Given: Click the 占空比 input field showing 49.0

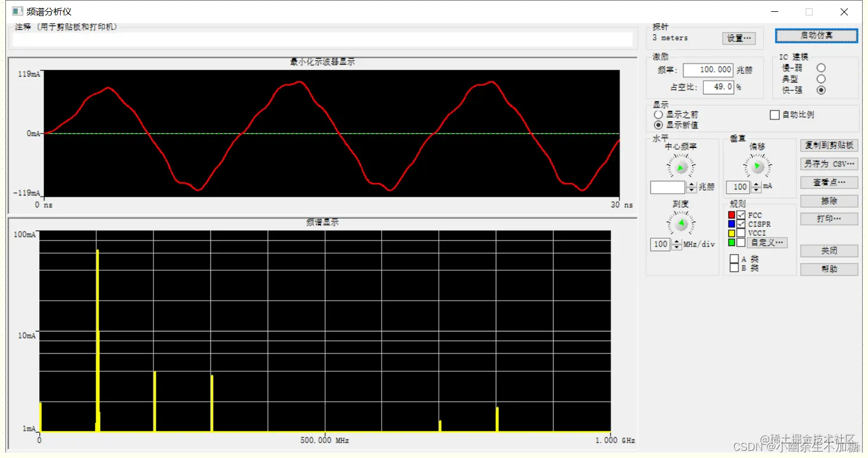Looking at the screenshot, I should click(718, 87).
